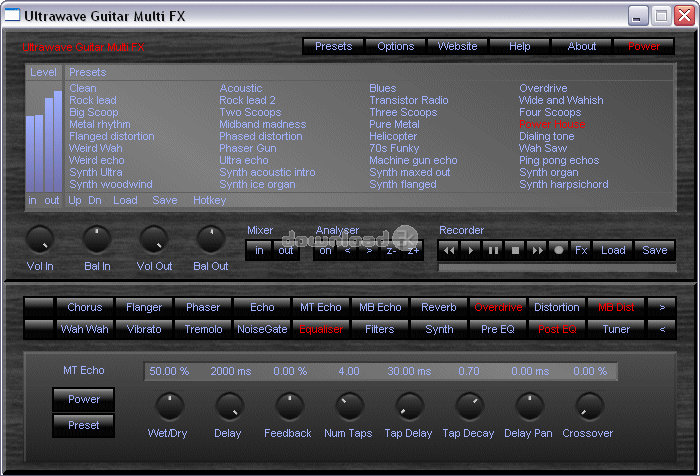The image size is (700, 476).
Task: Rewind the recorder playback
Action: click(449, 251)
